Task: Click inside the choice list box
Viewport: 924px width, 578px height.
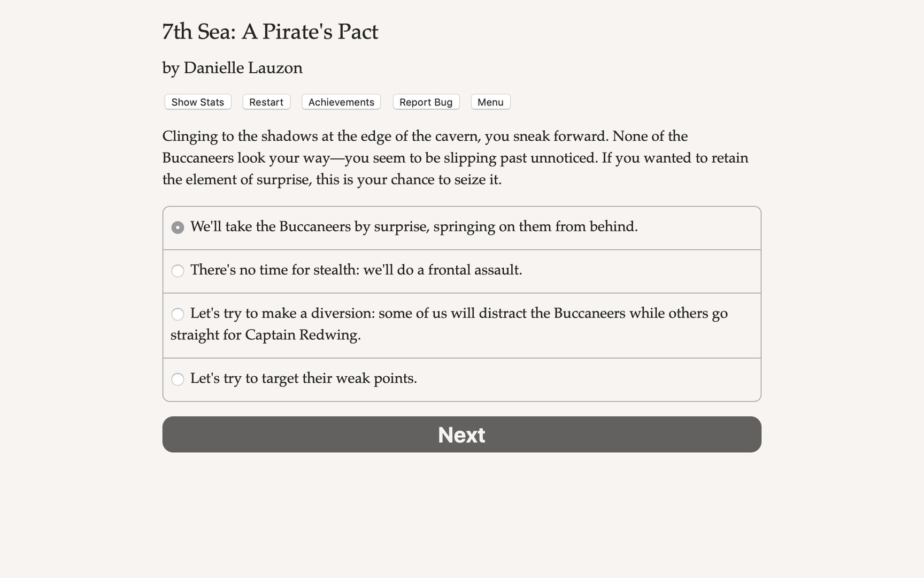Action: tap(461, 302)
